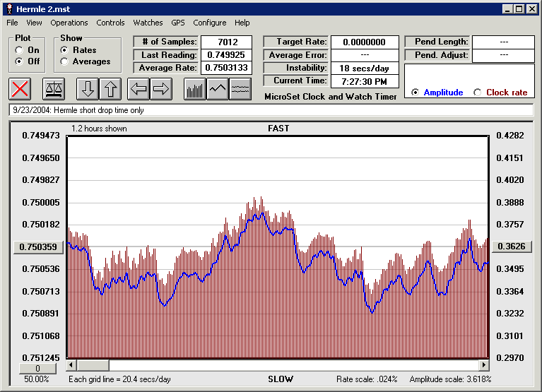Viewport: 542px width, 392px height.
Task: Click the 0.750005 rate axis value
Action: [x=41, y=203]
